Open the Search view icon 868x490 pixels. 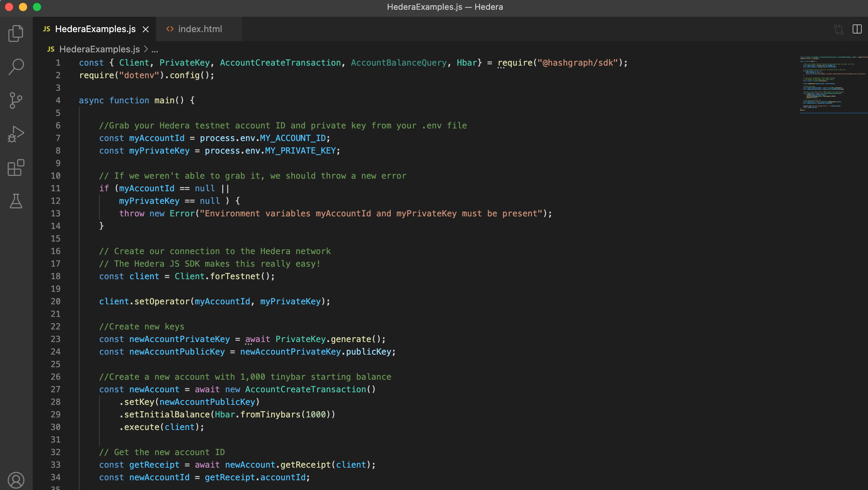click(16, 66)
